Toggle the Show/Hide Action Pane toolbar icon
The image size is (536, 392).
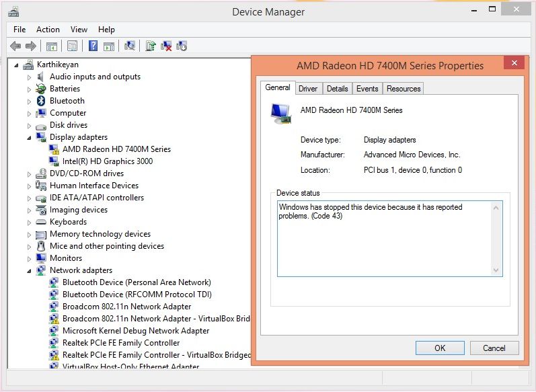109,46
